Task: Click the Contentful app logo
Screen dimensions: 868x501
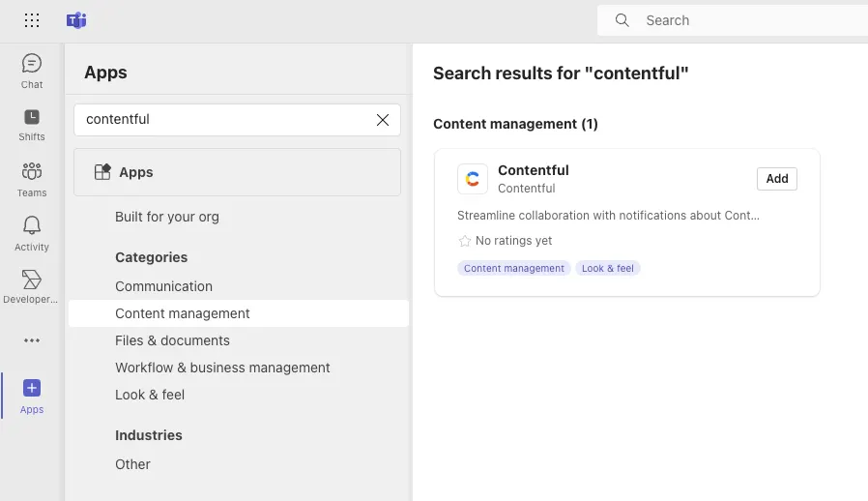Action: tap(473, 179)
